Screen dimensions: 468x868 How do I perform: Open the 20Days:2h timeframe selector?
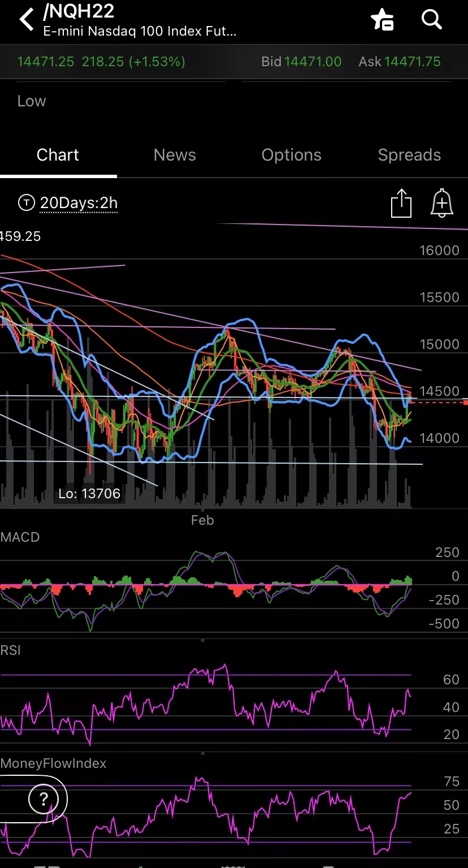[79, 203]
